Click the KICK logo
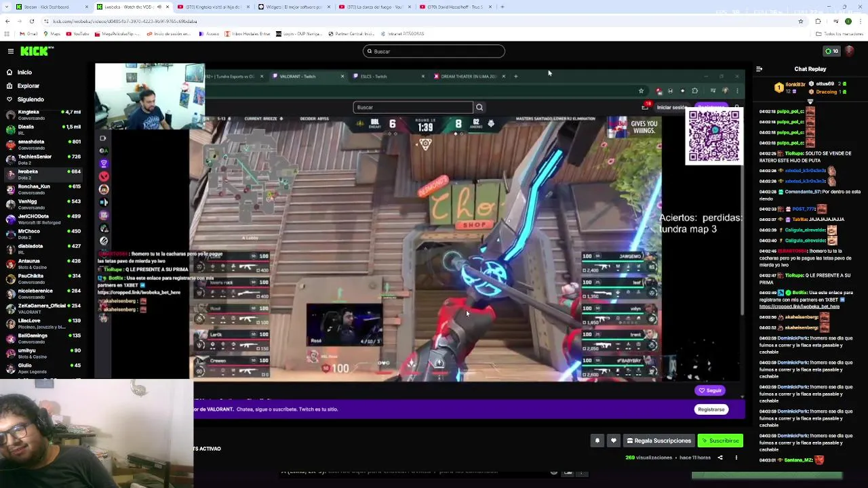This screenshot has width=868, height=488. (x=37, y=51)
